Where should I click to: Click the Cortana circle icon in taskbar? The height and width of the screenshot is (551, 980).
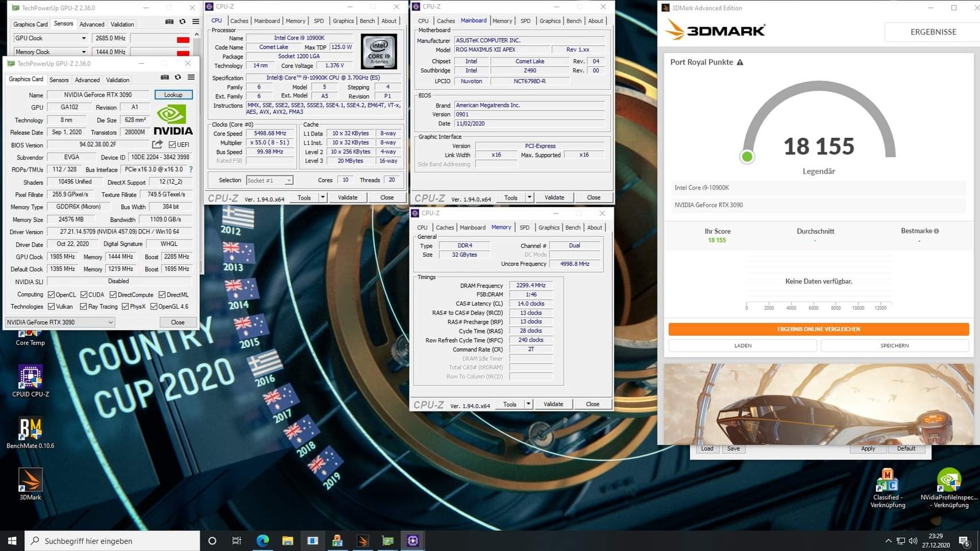click(x=212, y=541)
